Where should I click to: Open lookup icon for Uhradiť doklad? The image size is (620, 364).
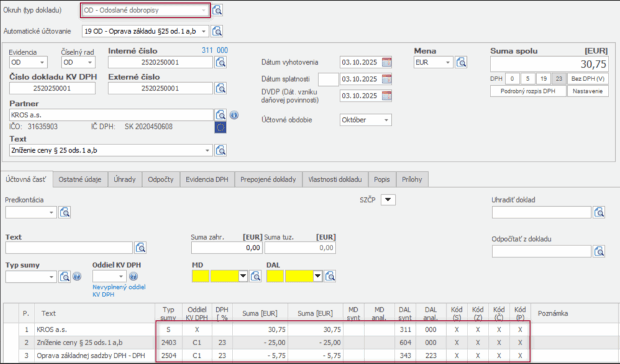point(599,212)
